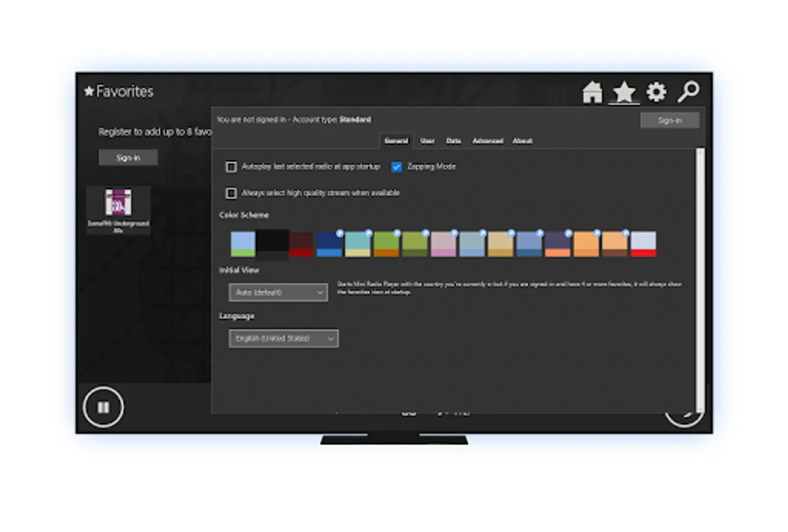Pick the olive green scheme swatch

pos(415,244)
